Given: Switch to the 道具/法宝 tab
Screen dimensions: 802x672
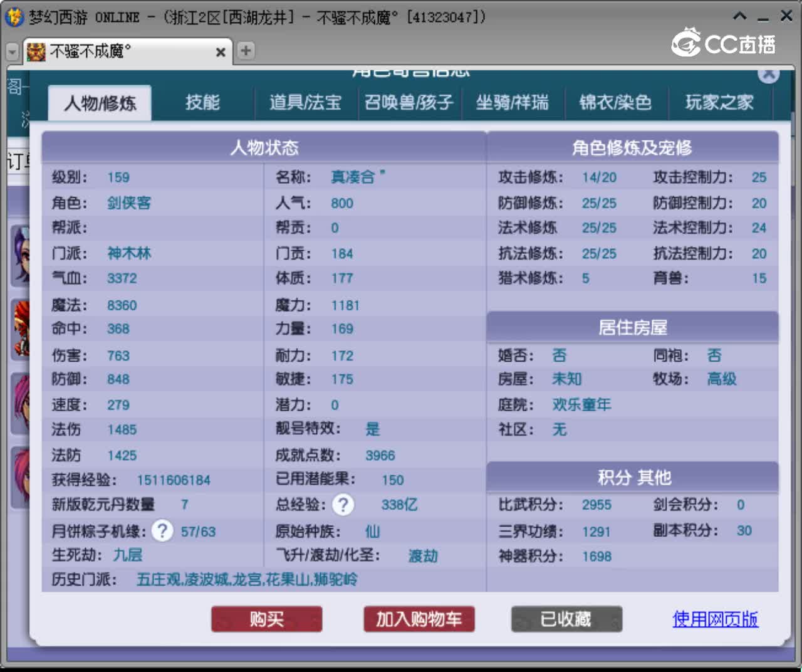Looking at the screenshot, I should [x=306, y=102].
